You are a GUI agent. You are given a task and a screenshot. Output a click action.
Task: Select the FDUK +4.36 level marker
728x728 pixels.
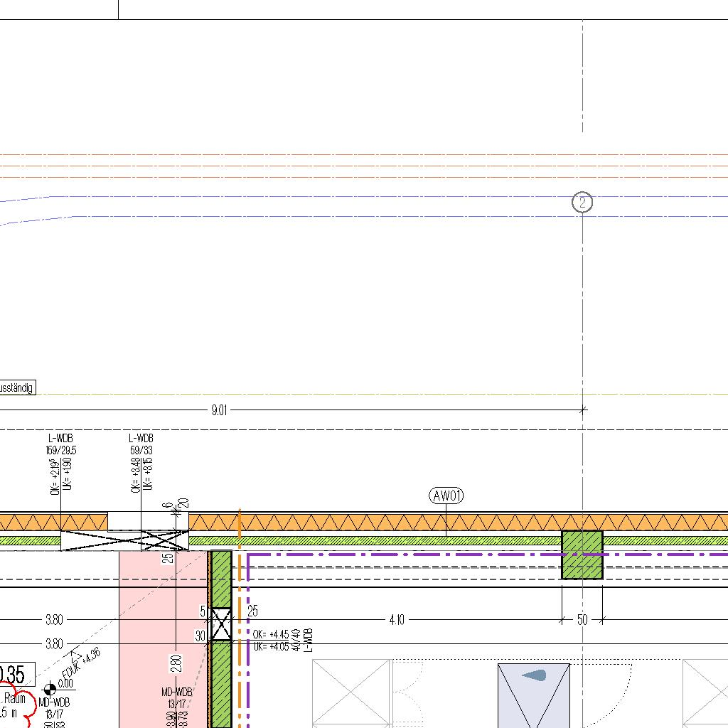81,663
